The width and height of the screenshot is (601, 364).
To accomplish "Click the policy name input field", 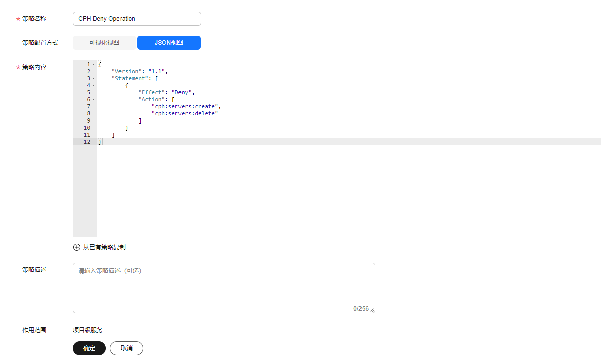I will pos(137,18).
